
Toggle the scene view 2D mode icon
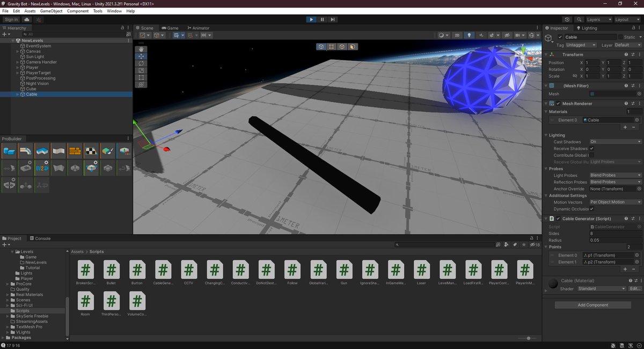click(x=457, y=35)
